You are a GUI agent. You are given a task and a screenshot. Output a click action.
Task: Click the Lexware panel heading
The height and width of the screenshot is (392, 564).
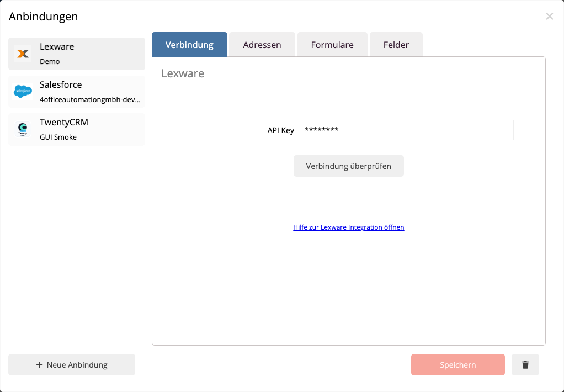coord(183,73)
